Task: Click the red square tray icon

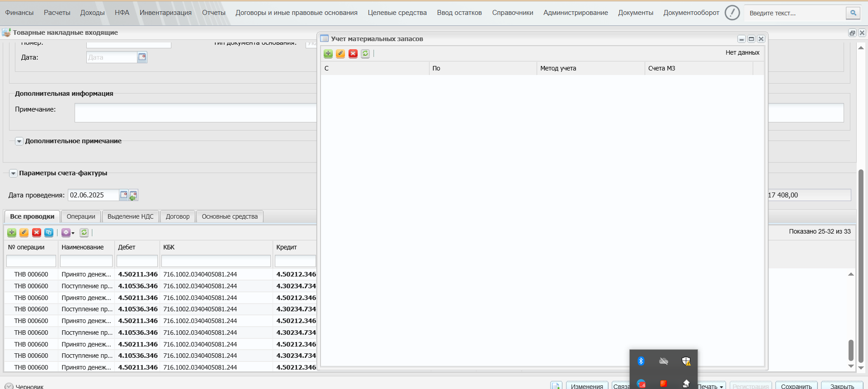Action: pos(664,384)
